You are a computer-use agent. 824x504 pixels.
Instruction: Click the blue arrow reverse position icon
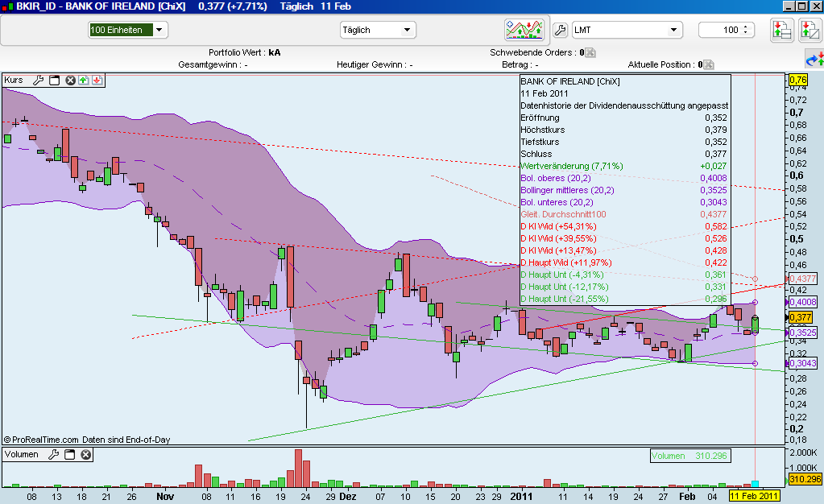pos(814,59)
